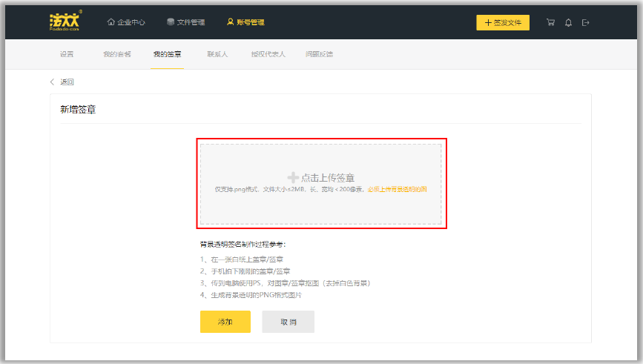The height and width of the screenshot is (364, 643).
Task: Open 企业中心 from the top navigation
Action: point(126,22)
